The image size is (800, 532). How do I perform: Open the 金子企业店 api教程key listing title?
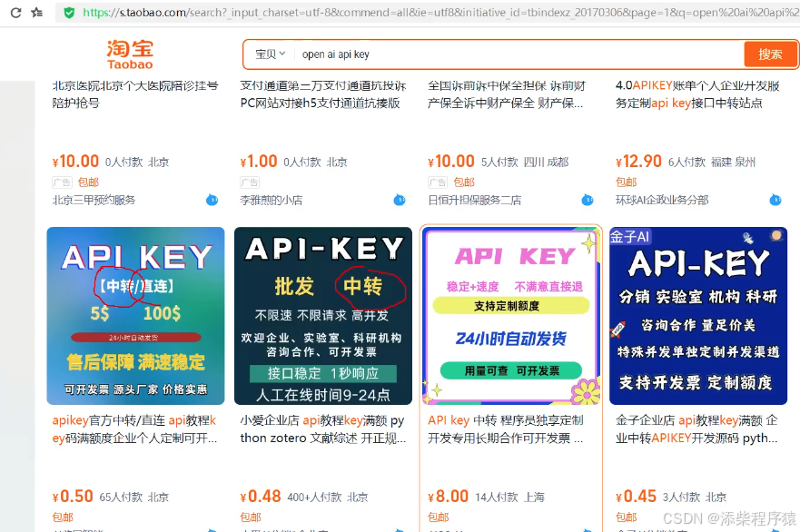[697, 429]
